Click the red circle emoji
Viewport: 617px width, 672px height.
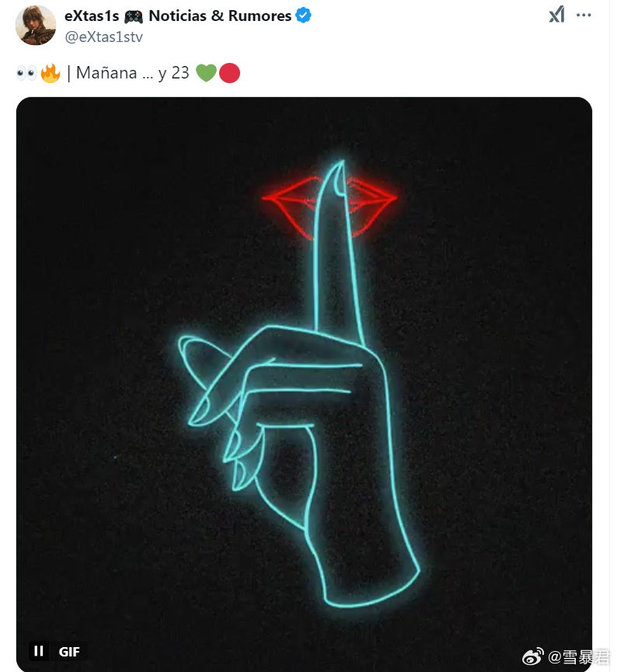(229, 73)
